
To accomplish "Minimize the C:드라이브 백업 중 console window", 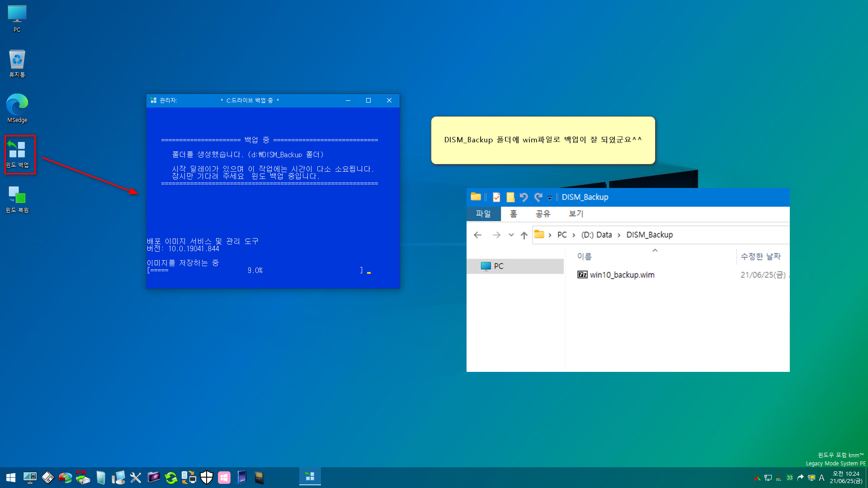I will (x=348, y=100).
